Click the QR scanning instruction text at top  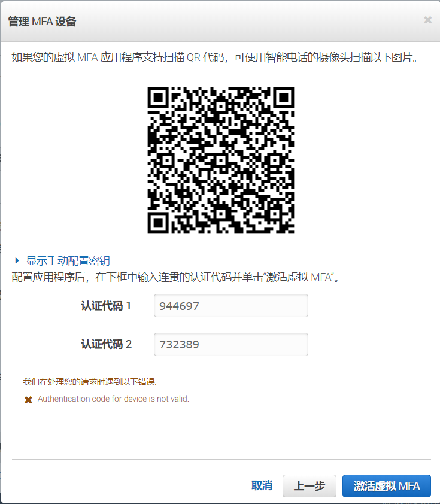[x=216, y=57]
